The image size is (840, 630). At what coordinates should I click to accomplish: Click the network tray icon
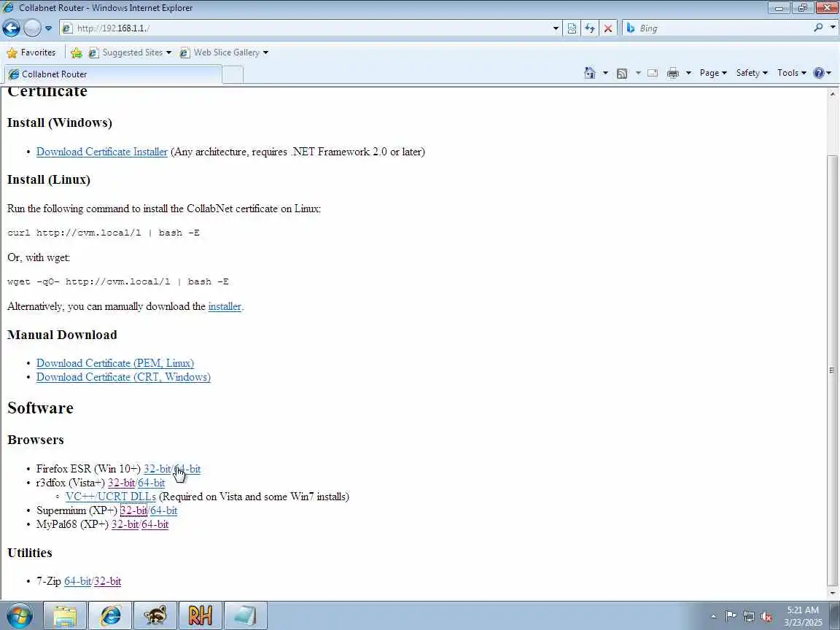click(x=748, y=616)
